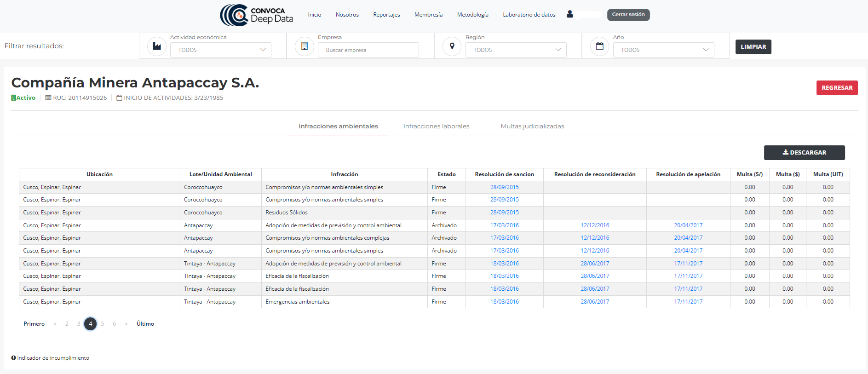Click the RUC card icon
Screen dimensions: 868x374
(x=48, y=98)
